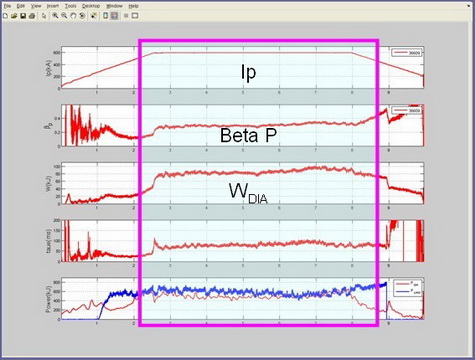Open the Help menu
475x360 pixels.
(x=134, y=6)
